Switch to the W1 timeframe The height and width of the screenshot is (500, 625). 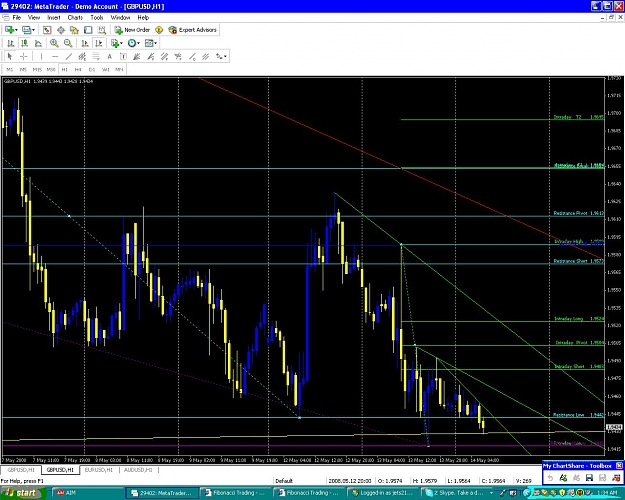[106, 69]
